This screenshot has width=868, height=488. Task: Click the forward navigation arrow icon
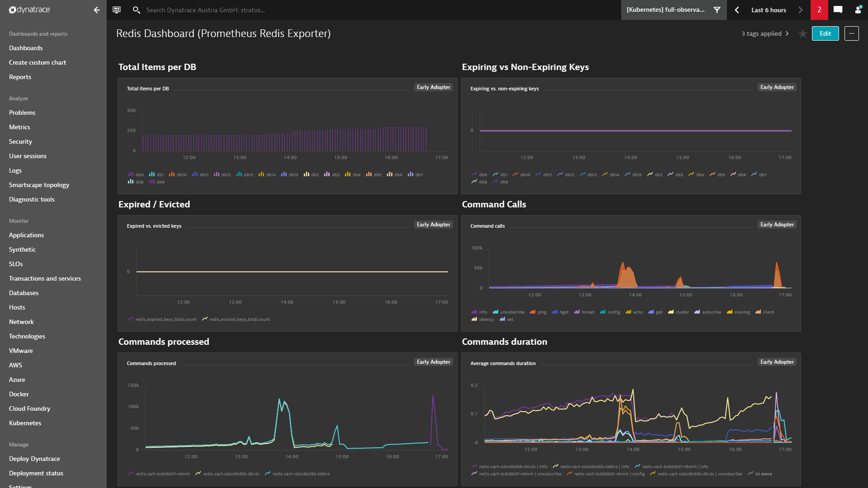[x=801, y=9]
